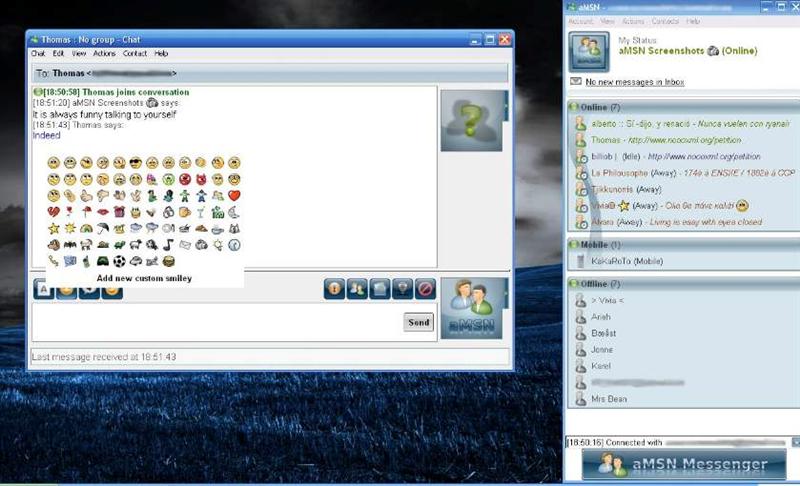Select the gift box emoticon
The image size is (800, 486).
coord(119,212)
